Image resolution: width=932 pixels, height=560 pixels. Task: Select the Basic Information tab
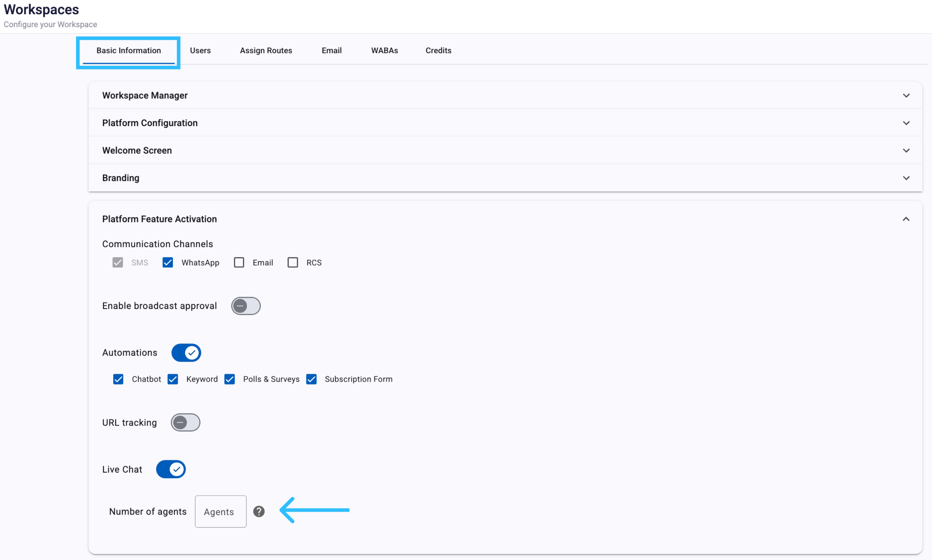tap(128, 51)
